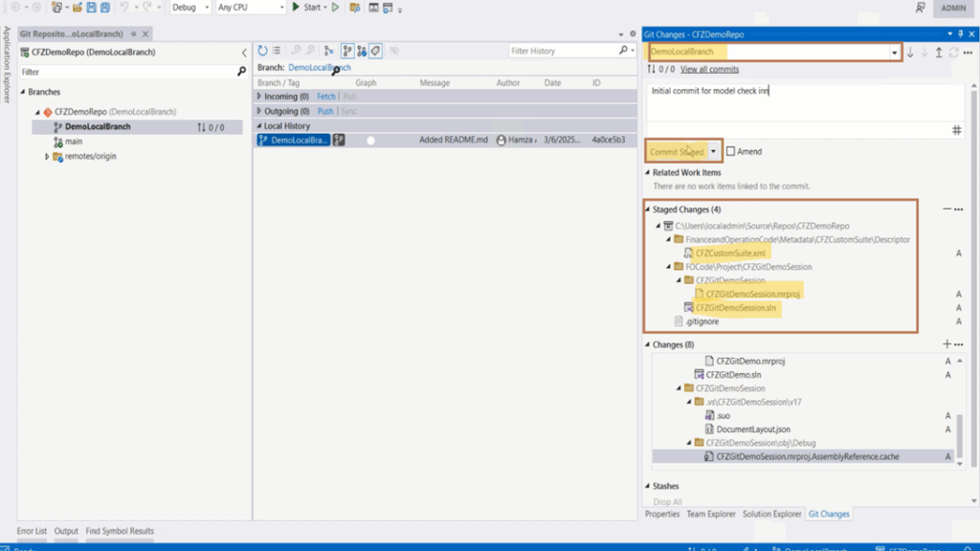Open the View all commits link
This screenshot has height=551, width=980.
(709, 69)
